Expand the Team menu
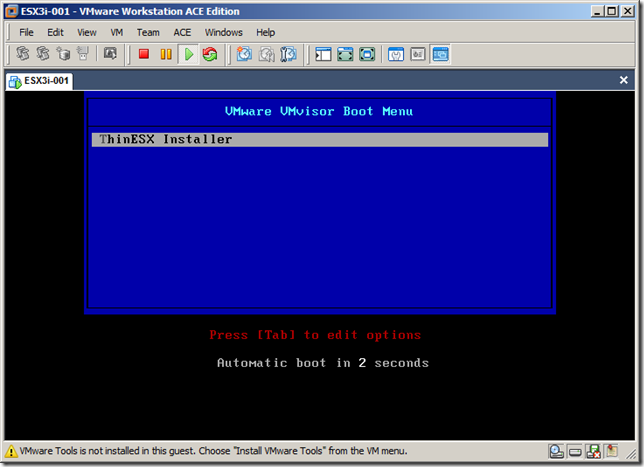The height and width of the screenshot is (467, 644). [x=148, y=32]
